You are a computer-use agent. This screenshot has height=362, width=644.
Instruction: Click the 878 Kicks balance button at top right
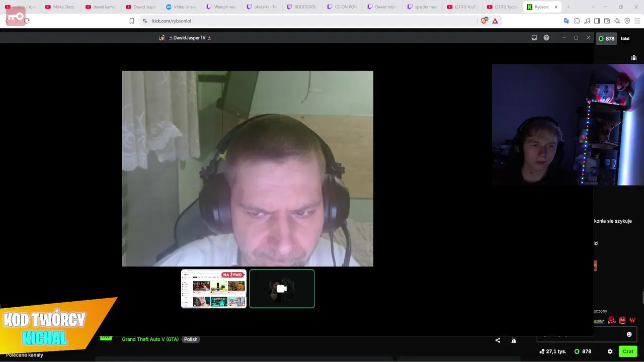point(606,39)
